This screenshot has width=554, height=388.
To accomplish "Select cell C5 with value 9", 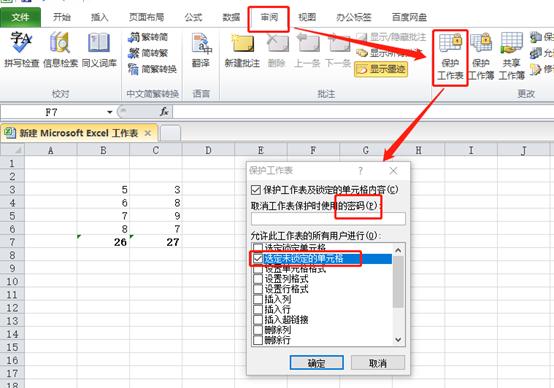I will tap(155, 216).
